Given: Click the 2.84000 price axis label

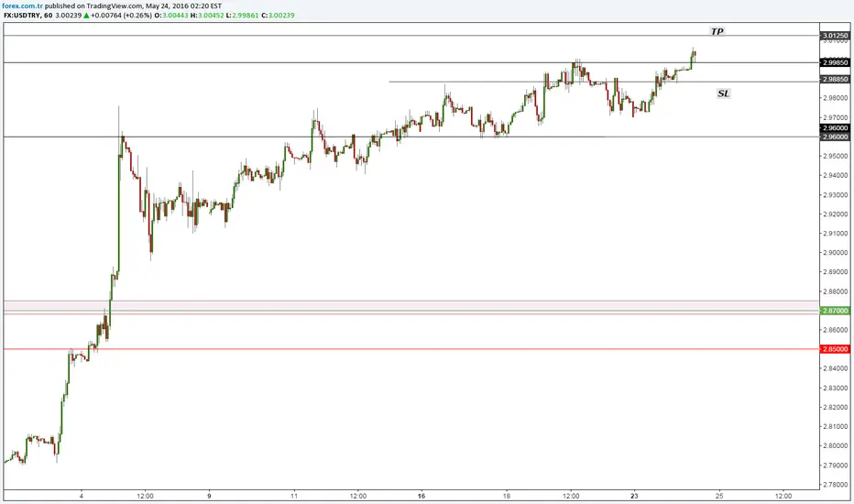Looking at the screenshot, I should pos(835,368).
